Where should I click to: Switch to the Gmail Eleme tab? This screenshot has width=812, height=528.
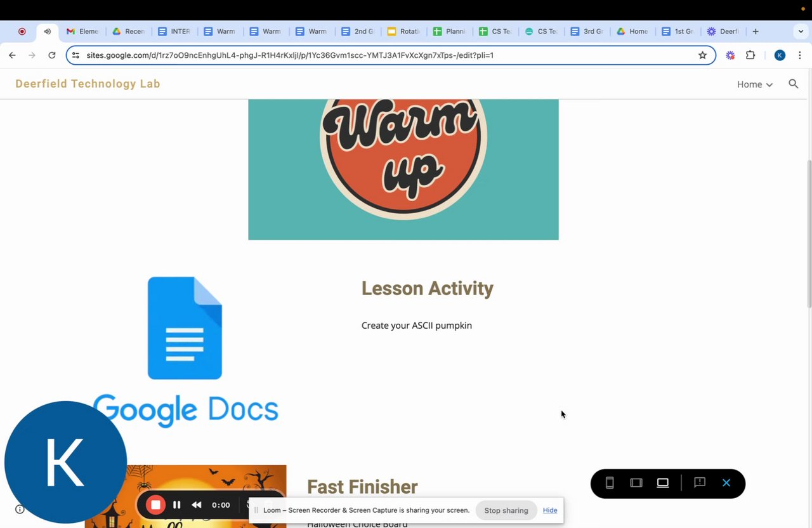pos(82,31)
